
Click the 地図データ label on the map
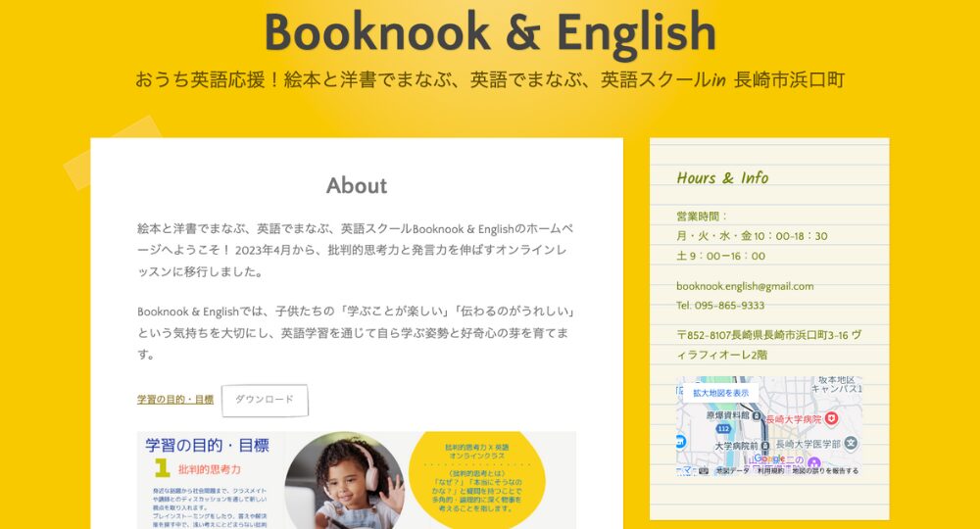coord(732,471)
